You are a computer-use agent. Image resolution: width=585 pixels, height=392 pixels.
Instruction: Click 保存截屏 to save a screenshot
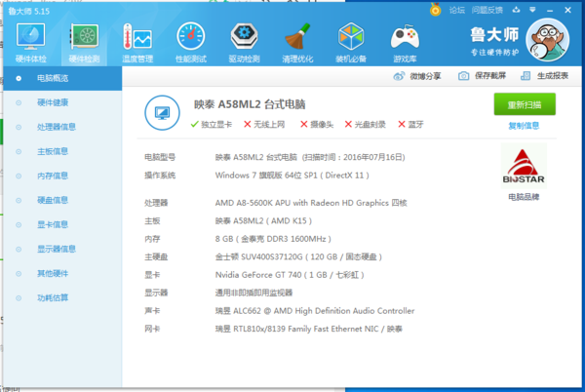pos(485,76)
